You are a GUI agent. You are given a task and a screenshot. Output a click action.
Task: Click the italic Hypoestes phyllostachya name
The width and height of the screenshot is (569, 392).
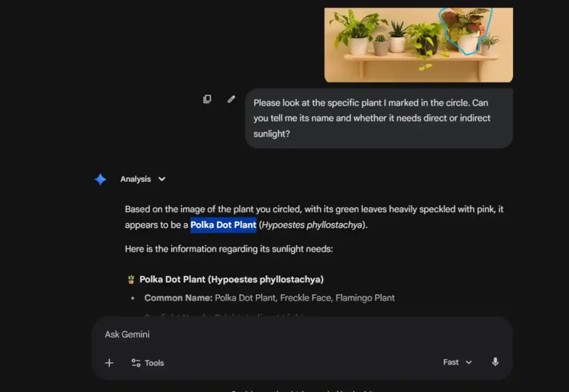[x=312, y=225]
